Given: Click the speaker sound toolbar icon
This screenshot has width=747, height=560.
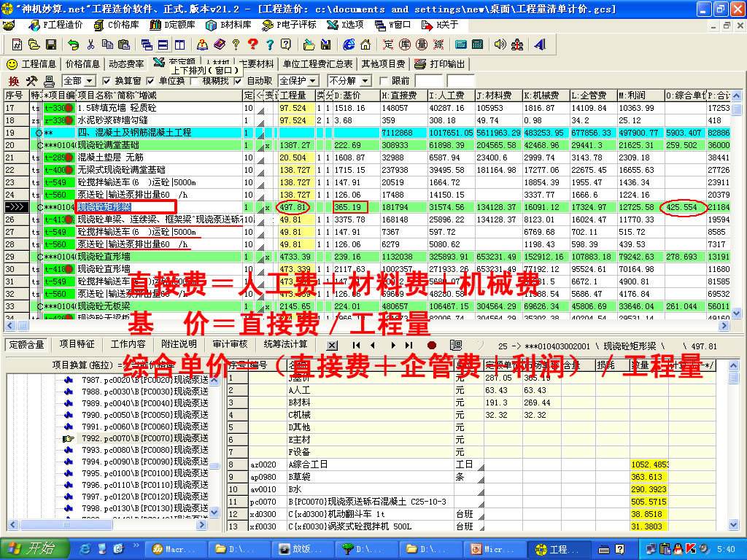Looking at the screenshot, I should click(499, 44).
